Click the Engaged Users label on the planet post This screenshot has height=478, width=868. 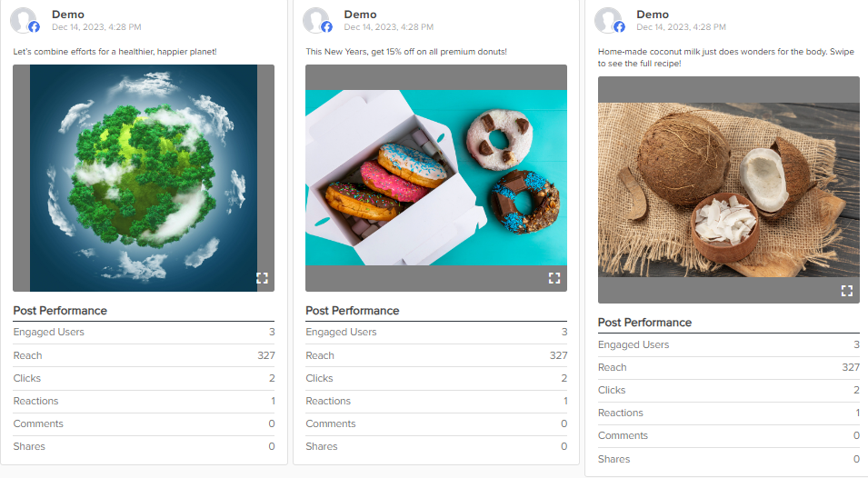[x=49, y=332]
